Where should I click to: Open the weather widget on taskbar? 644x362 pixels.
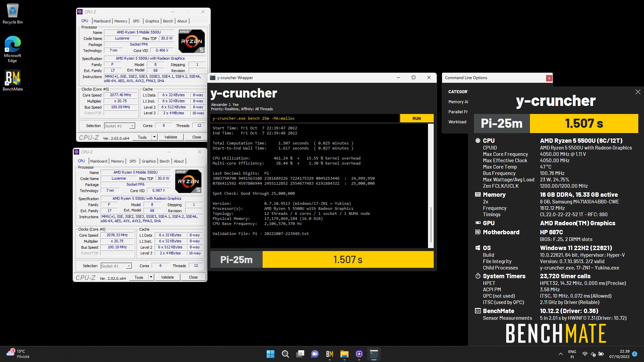click(x=18, y=354)
